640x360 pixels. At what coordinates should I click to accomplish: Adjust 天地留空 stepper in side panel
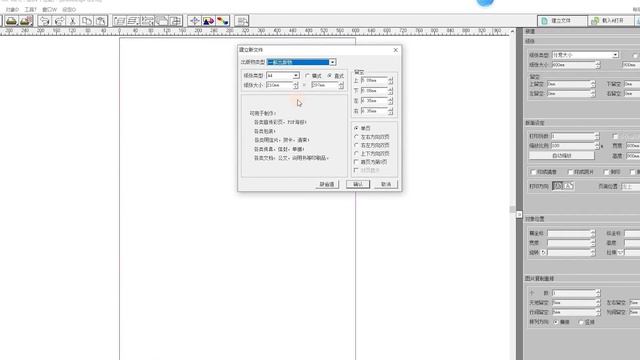pyautogui.click(x=598, y=303)
